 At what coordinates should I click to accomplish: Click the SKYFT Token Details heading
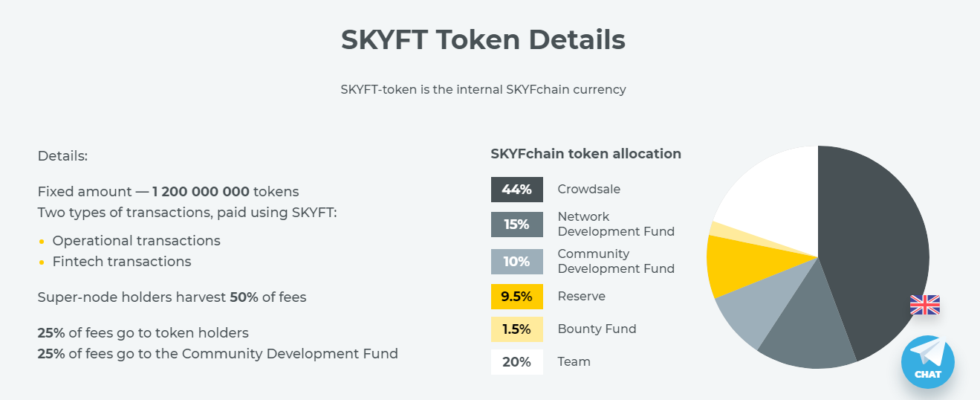(483, 40)
